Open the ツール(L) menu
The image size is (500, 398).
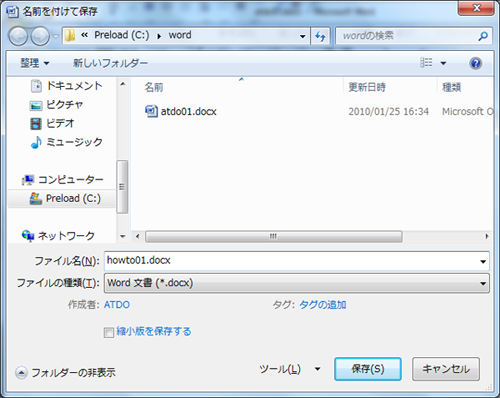click(280, 369)
